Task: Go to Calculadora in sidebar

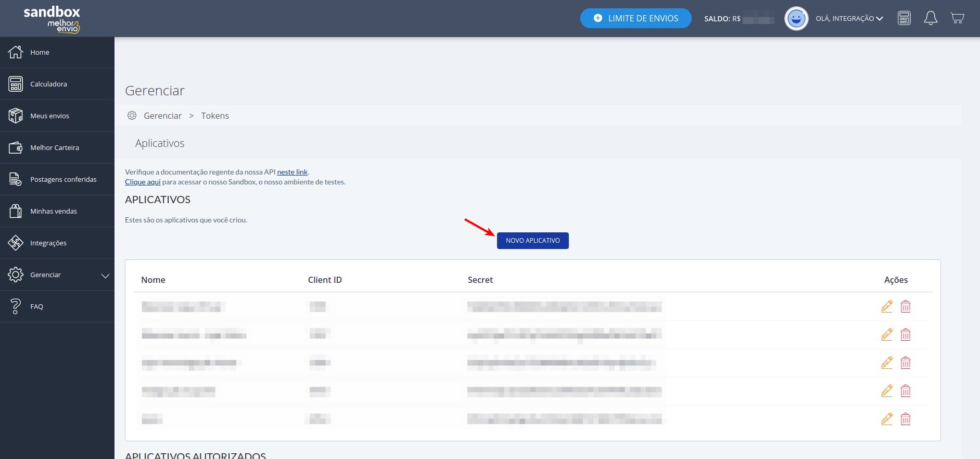Action: point(48,84)
